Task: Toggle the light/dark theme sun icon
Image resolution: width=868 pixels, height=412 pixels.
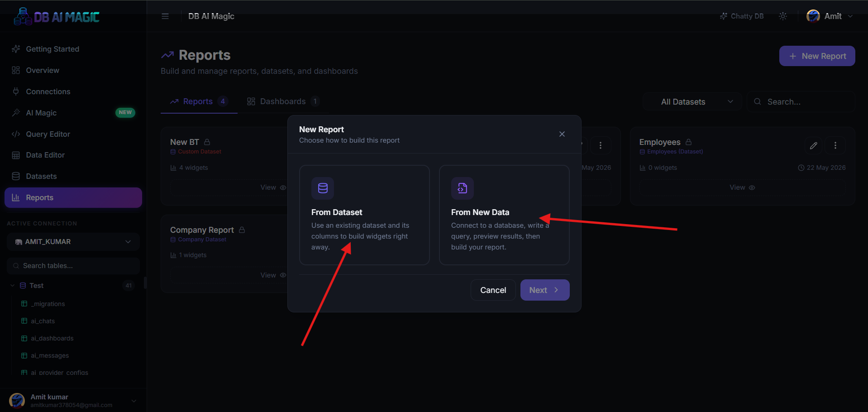Action: coord(783,16)
